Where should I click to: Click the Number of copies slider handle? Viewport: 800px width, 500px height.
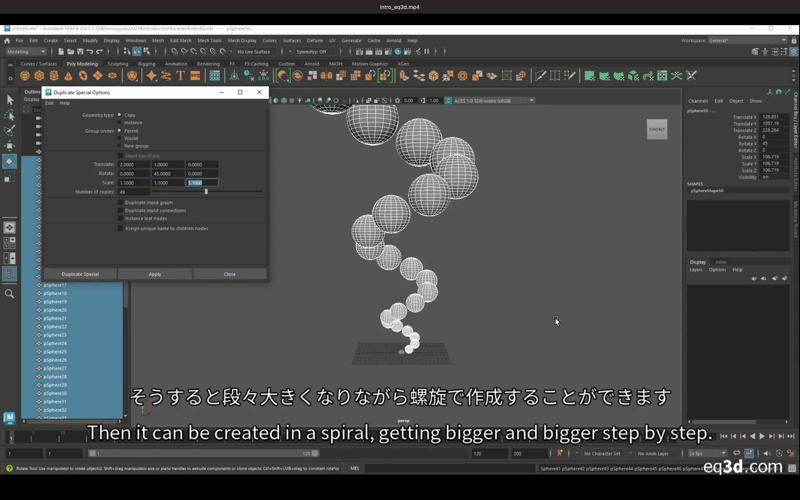[206, 191]
